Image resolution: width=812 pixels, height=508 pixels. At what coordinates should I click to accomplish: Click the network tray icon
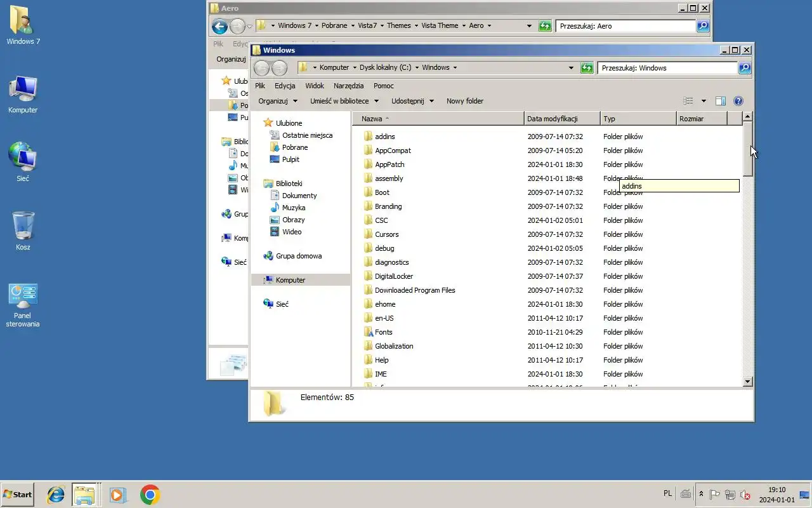pyautogui.click(x=730, y=495)
